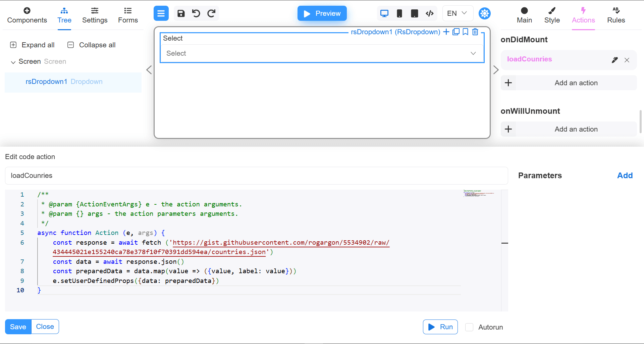Open the Select dropdown on canvas
This screenshot has height=344, width=644.
(x=322, y=53)
